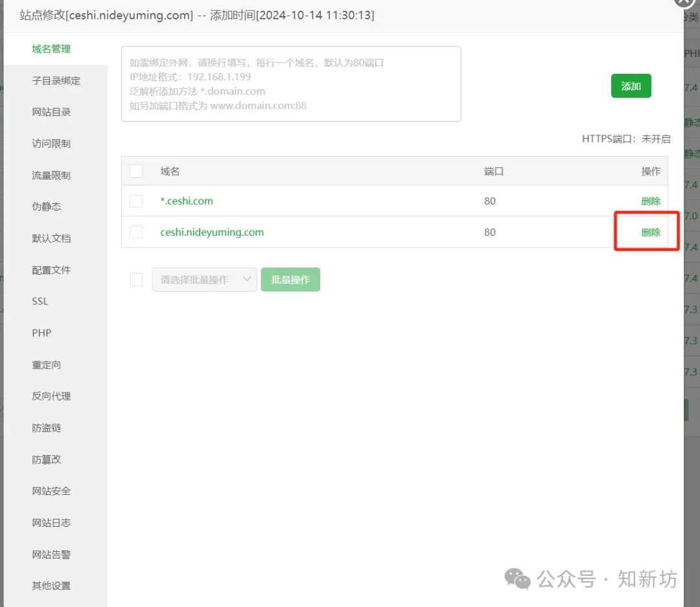Open the 防篡改 tab
This screenshot has height=607, width=700.
(x=46, y=459)
